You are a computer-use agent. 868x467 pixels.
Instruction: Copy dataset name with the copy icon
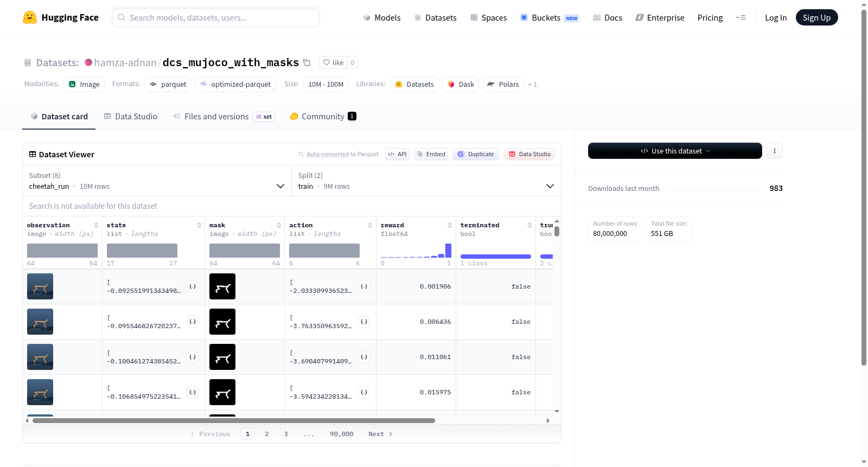click(307, 62)
